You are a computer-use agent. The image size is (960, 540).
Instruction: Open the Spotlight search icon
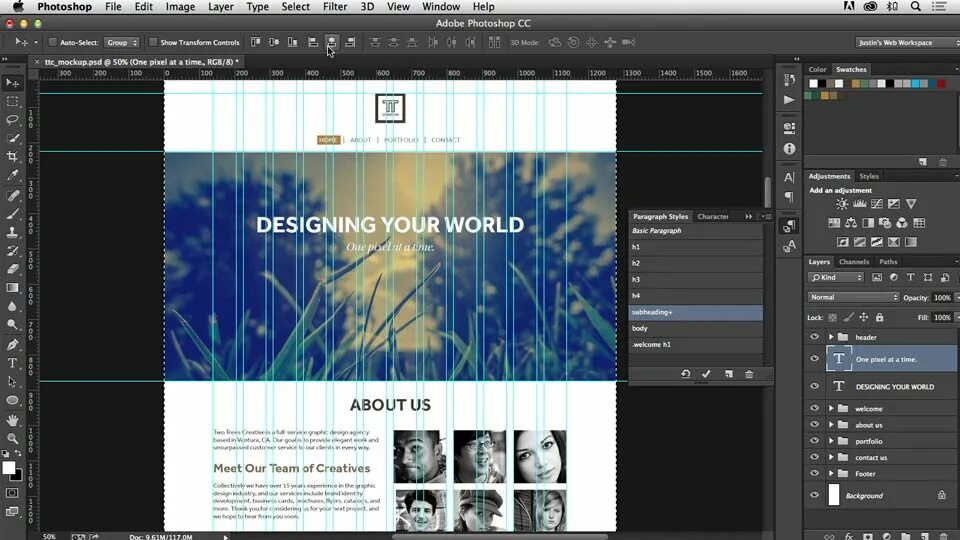(x=916, y=7)
